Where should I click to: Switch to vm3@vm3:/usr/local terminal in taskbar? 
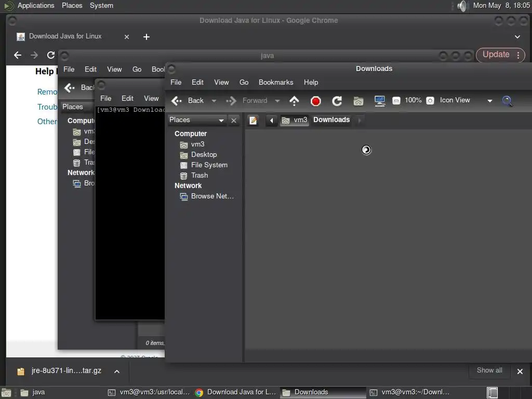149,393
